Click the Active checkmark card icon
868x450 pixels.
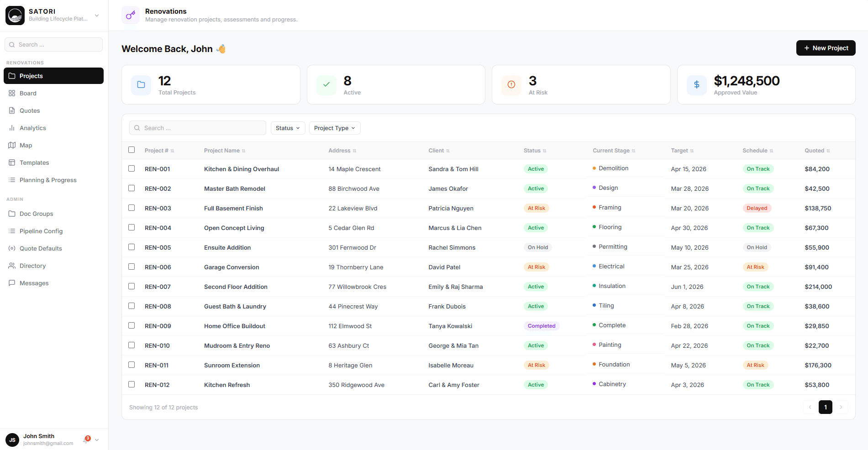(x=326, y=85)
